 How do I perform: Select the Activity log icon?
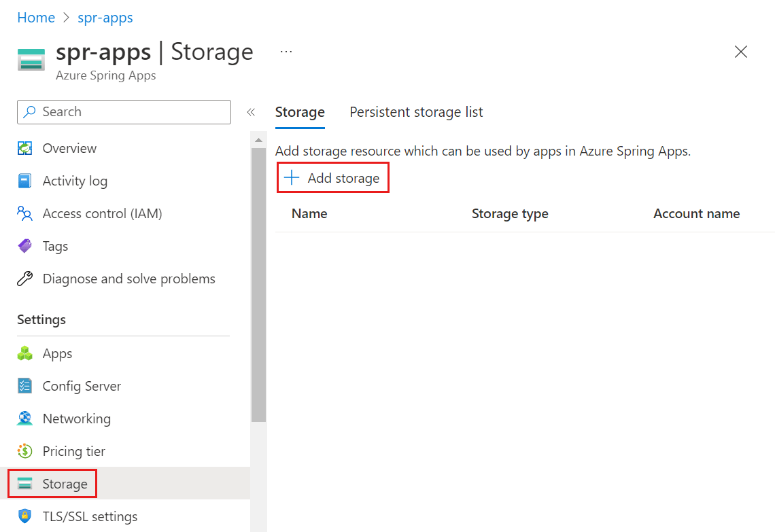pos(24,181)
